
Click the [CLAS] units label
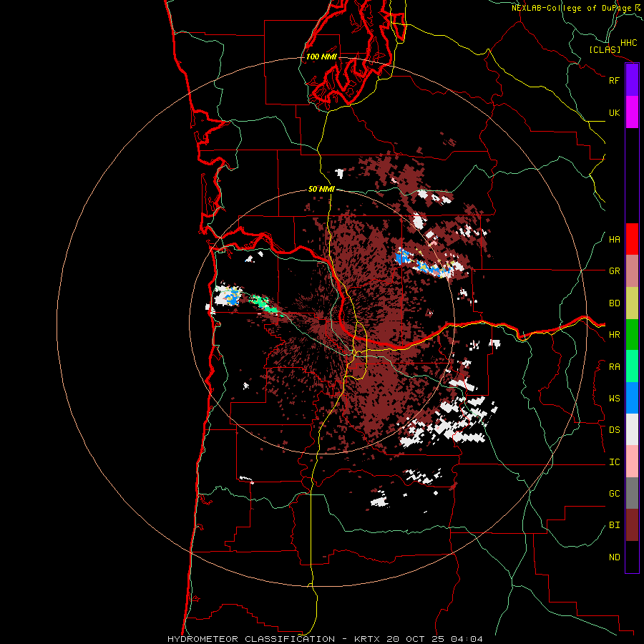point(605,50)
